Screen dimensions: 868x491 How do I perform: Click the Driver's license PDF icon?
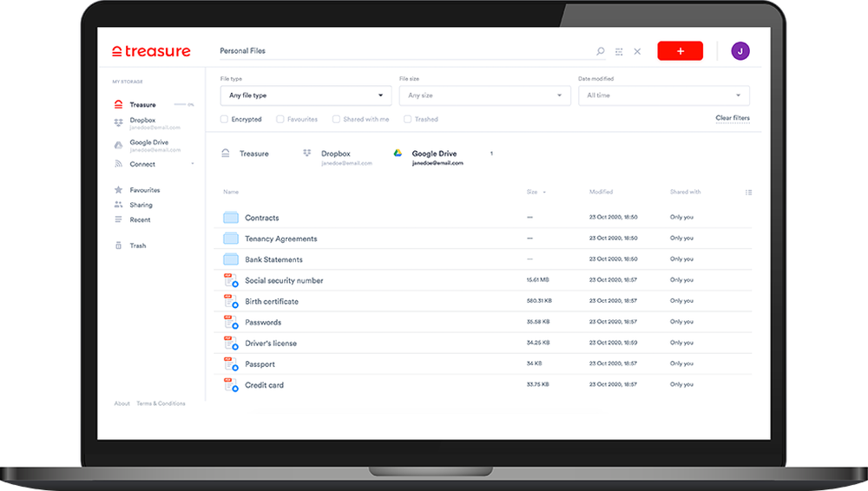tap(231, 344)
